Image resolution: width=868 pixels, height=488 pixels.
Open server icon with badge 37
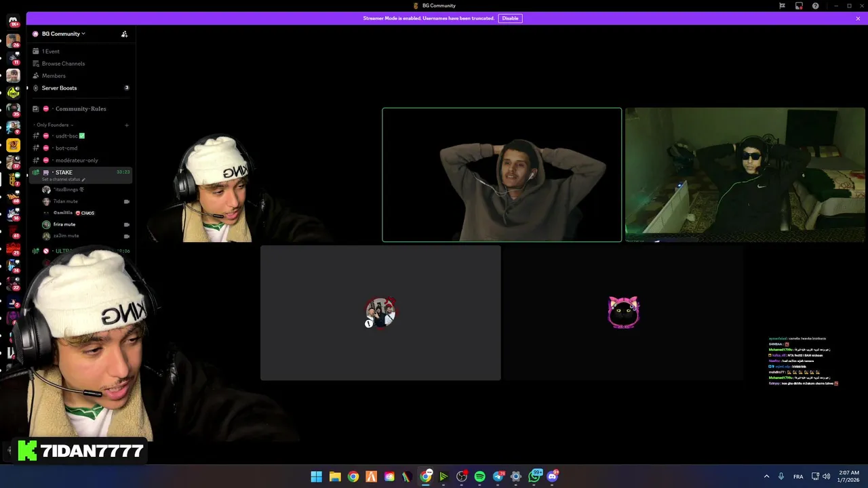pyautogui.click(x=13, y=162)
